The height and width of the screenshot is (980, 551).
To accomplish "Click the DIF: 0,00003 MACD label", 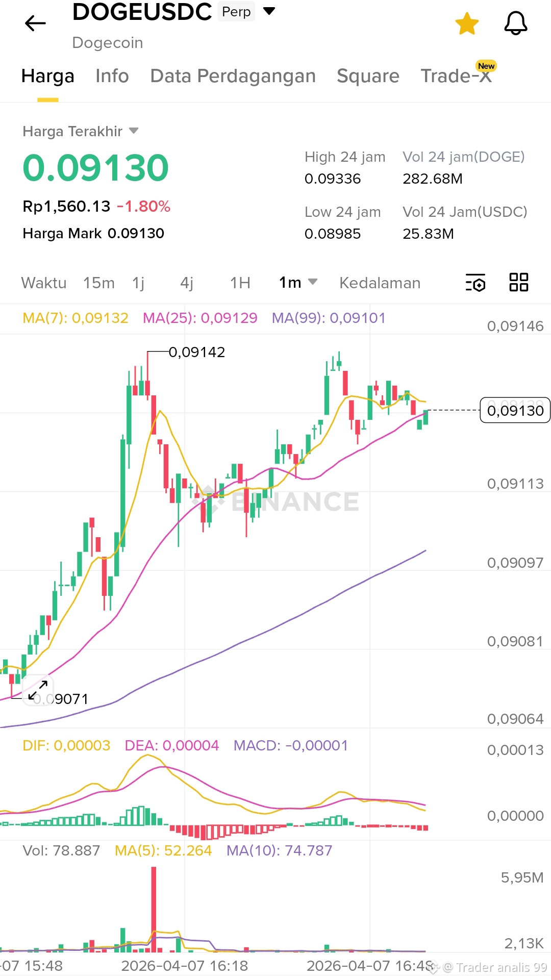I will (x=66, y=745).
